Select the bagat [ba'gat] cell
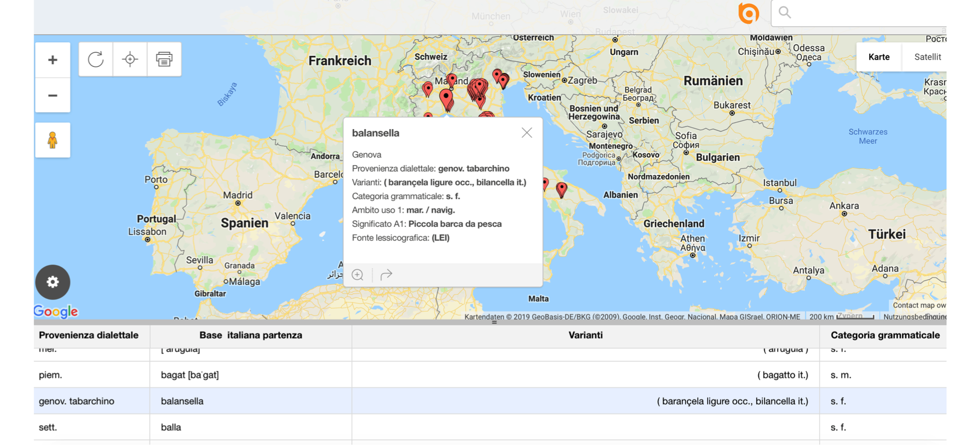Image resolution: width=980 pixels, height=445 pixels. [x=251, y=375]
